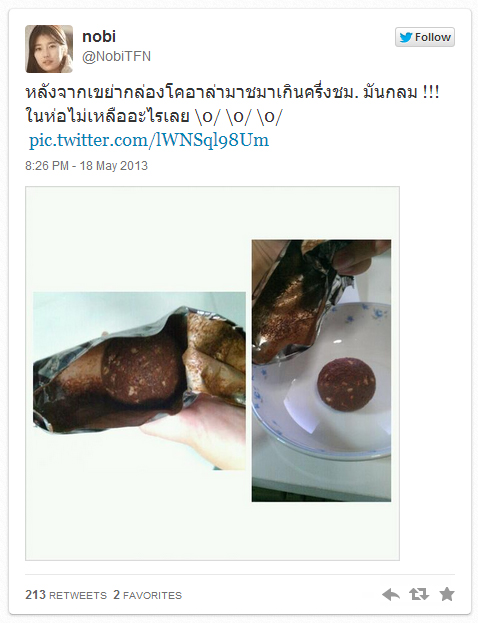Open the @NobiTFN handle
The width and height of the screenshot is (478, 623).
[x=116, y=56]
